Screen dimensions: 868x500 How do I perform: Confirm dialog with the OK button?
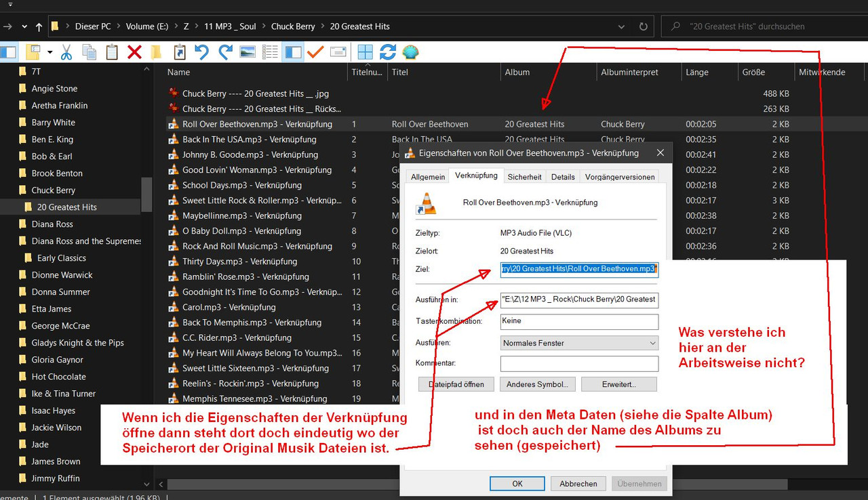pos(517,484)
